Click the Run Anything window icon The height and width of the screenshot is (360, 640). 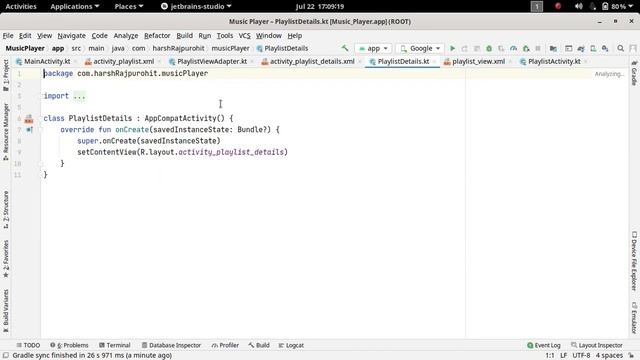(569, 48)
